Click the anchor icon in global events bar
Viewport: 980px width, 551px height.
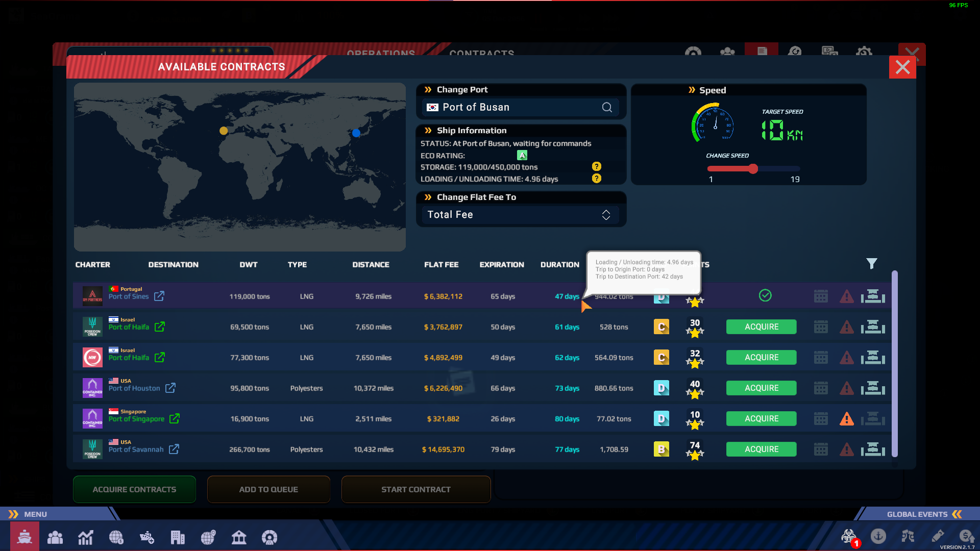click(878, 536)
